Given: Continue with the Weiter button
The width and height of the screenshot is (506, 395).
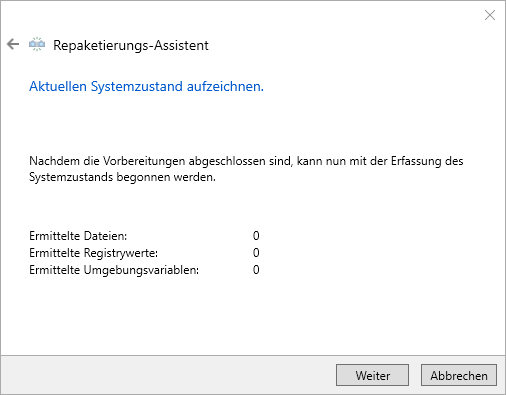Looking at the screenshot, I should click(x=372, y=375).
